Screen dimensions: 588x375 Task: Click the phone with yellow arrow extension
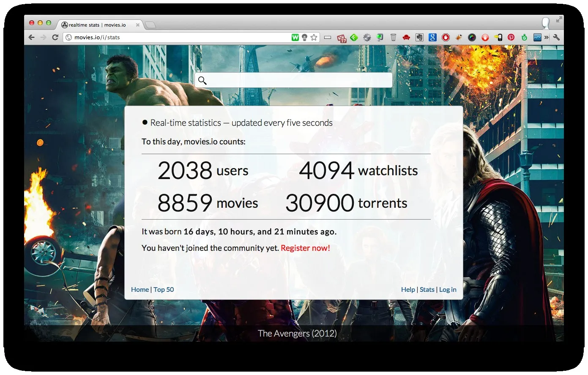coord(498,38)
